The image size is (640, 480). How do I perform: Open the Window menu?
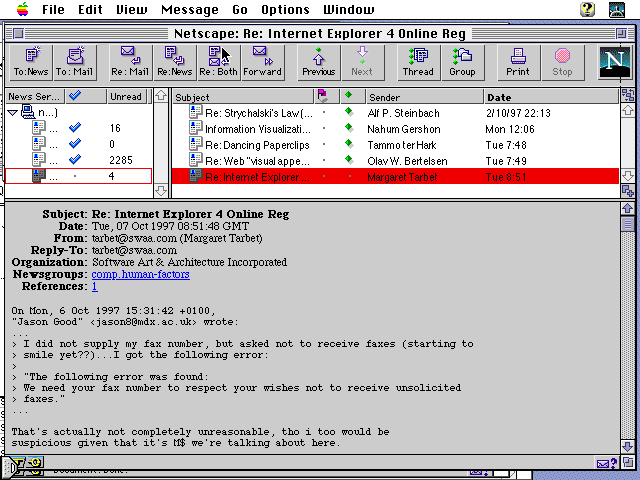(349, 9)
